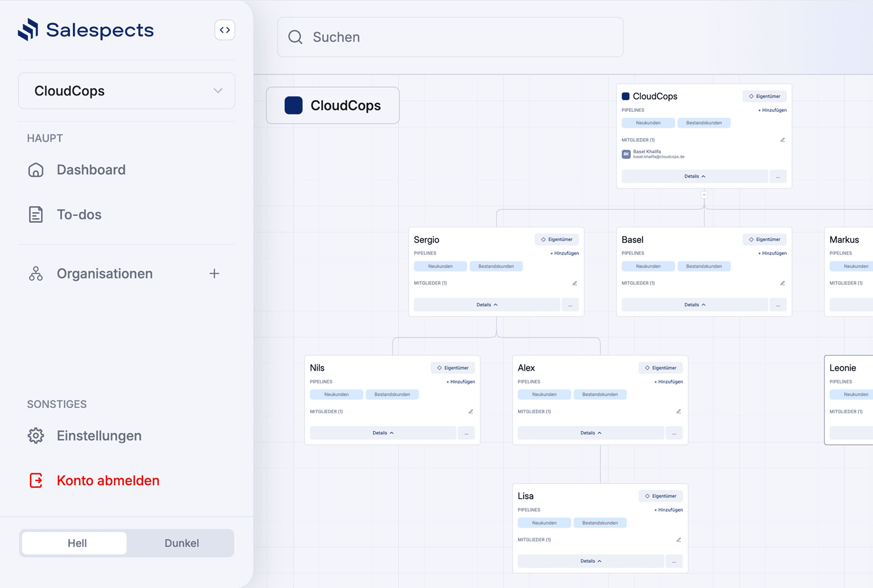The width and height of the screenshot is (873, 588).
Task: Collapse Details on Basel card
Action: pos(694,305)
